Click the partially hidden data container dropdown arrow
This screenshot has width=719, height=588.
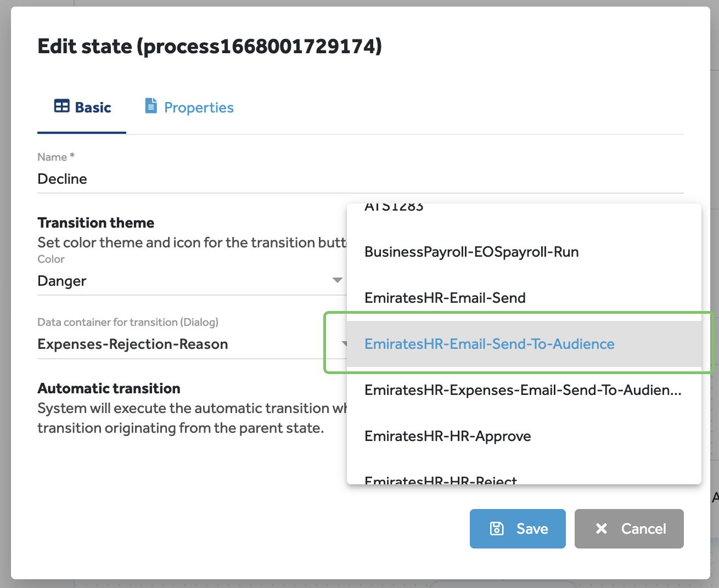(x=344, y=344)
